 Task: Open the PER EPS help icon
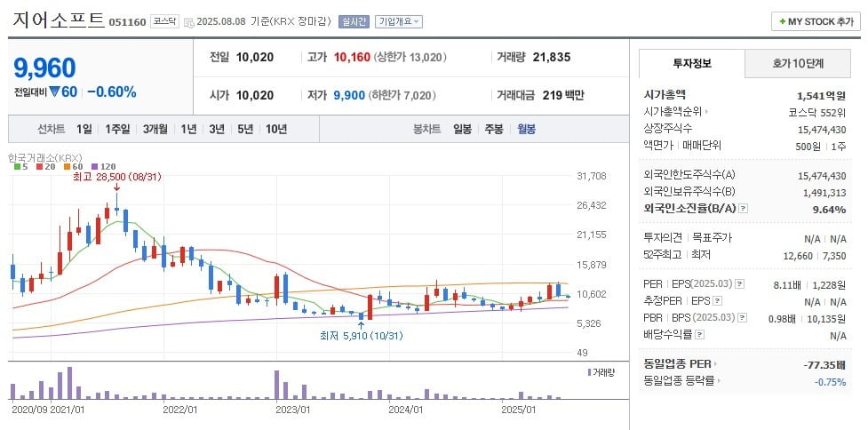click(739, 284)
